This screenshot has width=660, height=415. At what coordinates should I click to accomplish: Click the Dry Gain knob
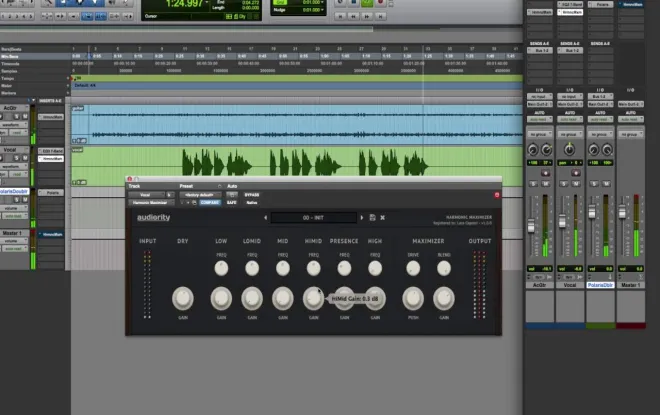[183, 298]
